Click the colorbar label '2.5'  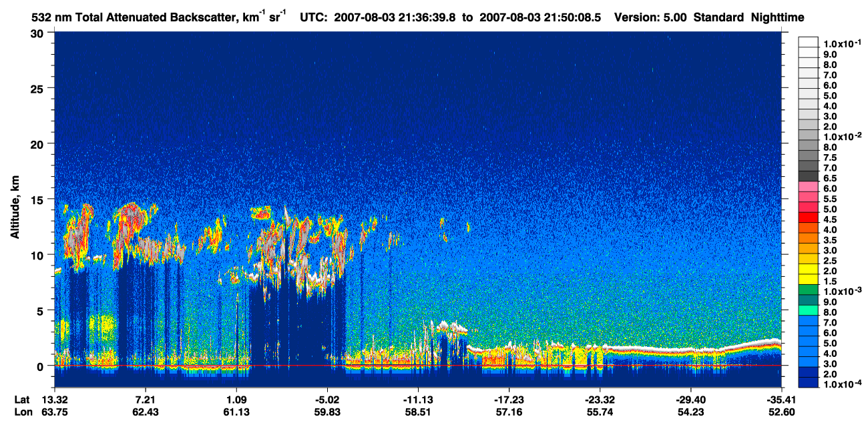click(x=830, y=261)
